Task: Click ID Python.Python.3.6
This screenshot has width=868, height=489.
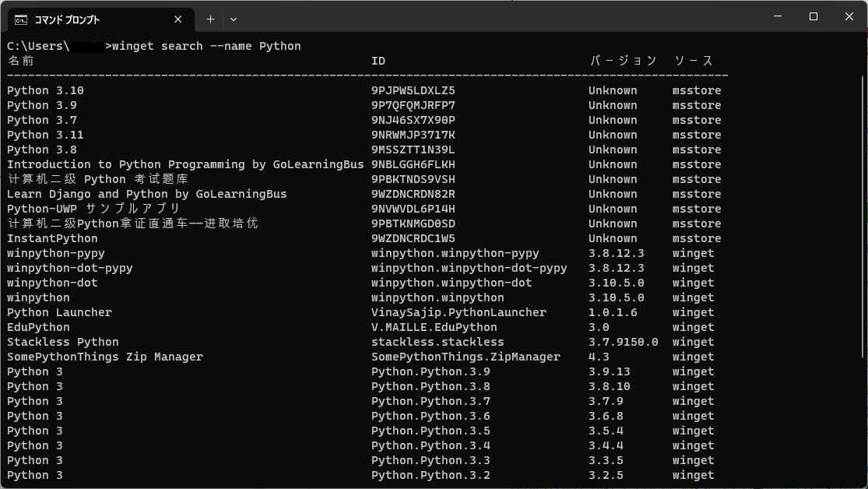Action: [x=430, y=417]
